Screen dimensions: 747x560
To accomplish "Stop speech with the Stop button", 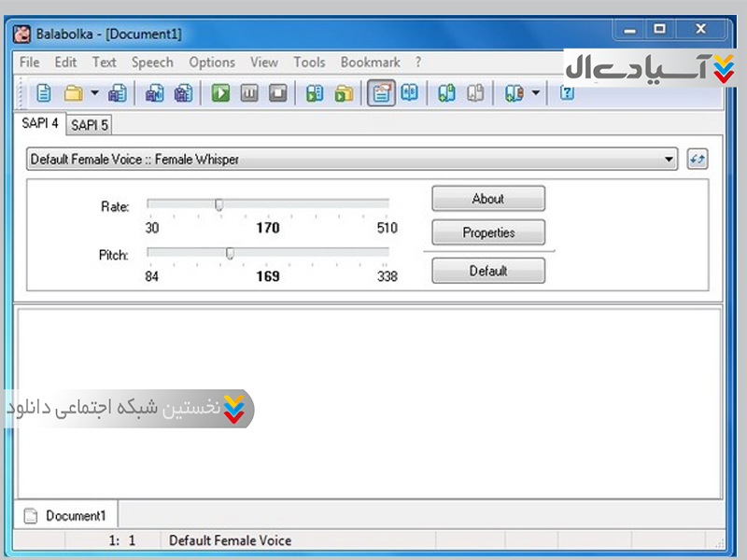I will (277, 92).
